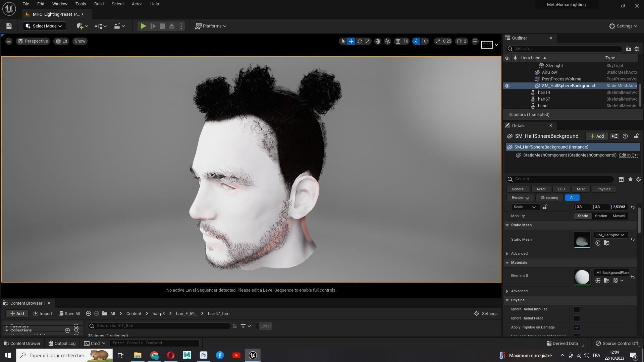Image resolution: width=644 pixels, height=362 pixels.
Task: Click Import in Content Browser
Action: point(43,314)
